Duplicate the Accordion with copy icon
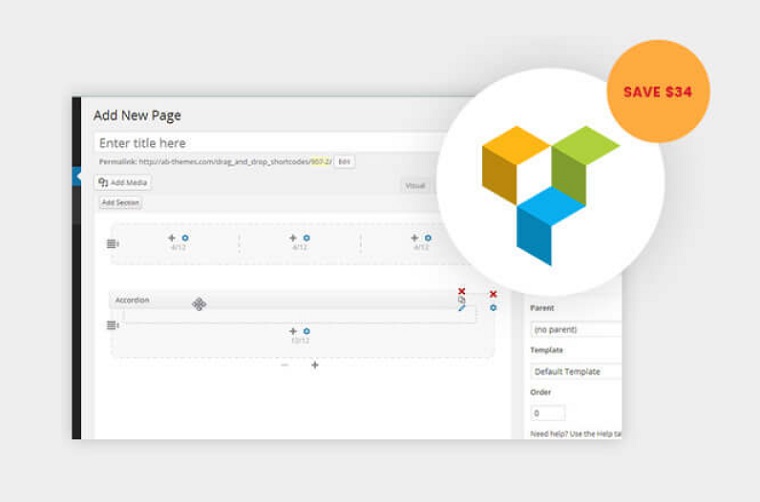Image resolution: width=760 pixels, height=502 pixels. (x=461, y=299)
